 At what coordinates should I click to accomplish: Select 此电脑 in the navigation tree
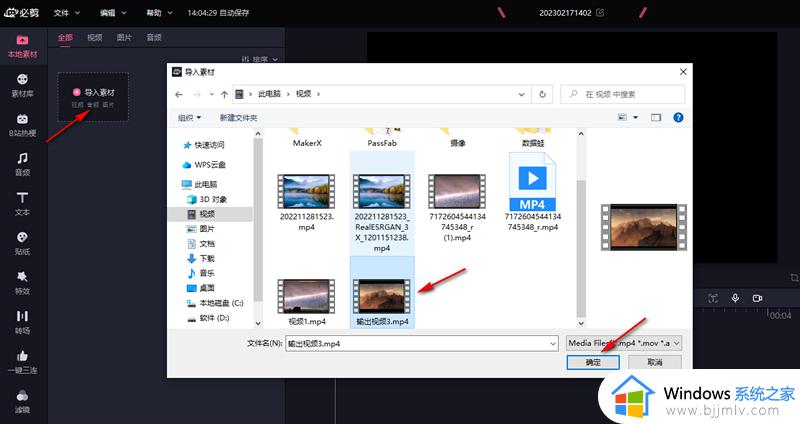(x=199, y=184)
